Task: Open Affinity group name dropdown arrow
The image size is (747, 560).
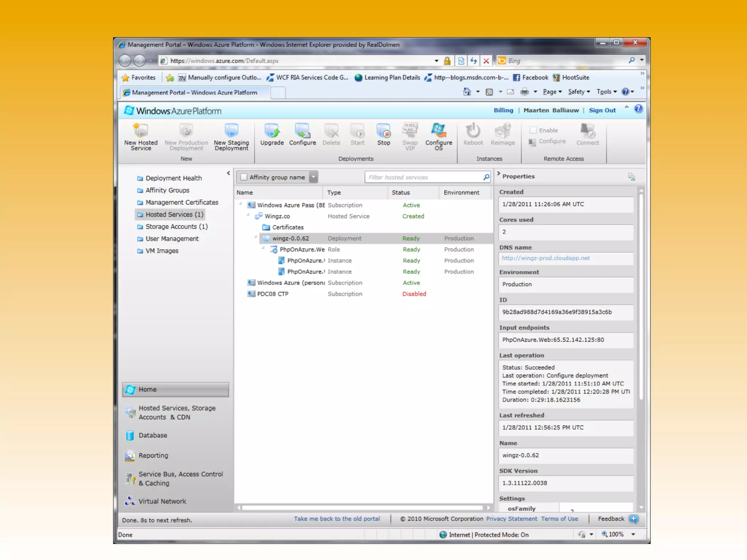Action: pos(313,177)
